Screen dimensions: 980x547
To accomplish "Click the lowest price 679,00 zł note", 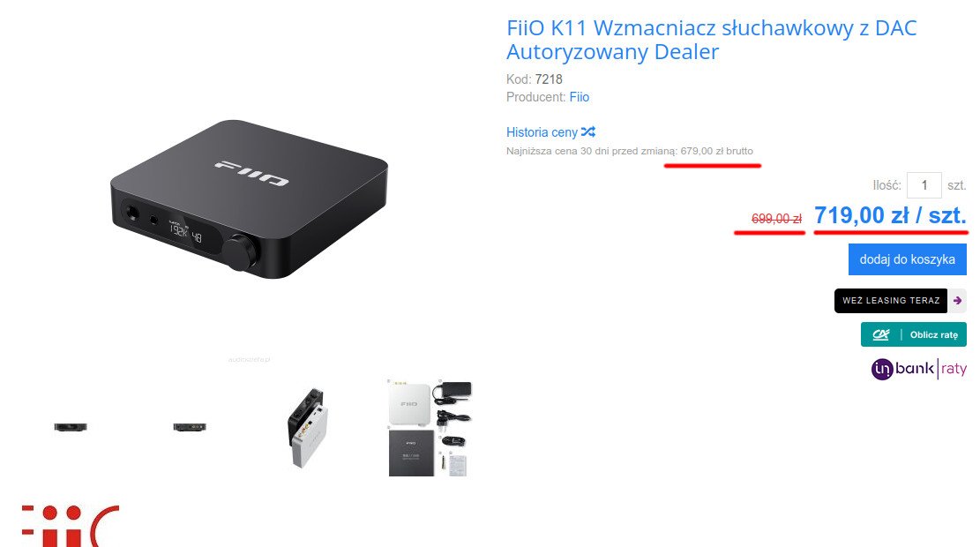I will click(630, 151).
